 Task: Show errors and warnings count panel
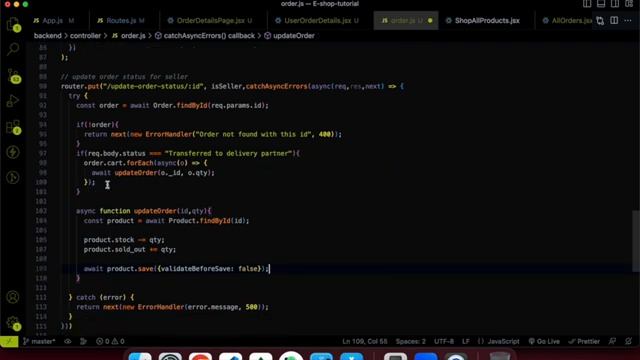[110, 342]
